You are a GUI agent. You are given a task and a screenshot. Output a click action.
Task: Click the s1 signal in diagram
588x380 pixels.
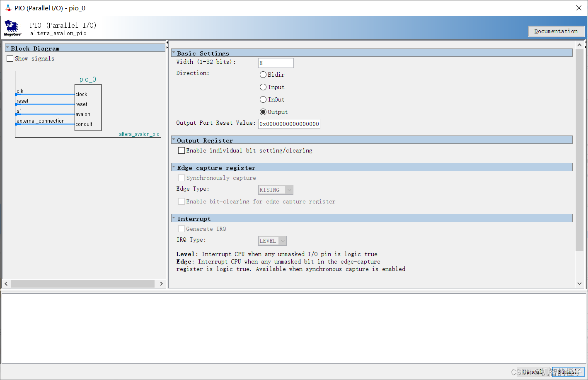pos(19,111)
